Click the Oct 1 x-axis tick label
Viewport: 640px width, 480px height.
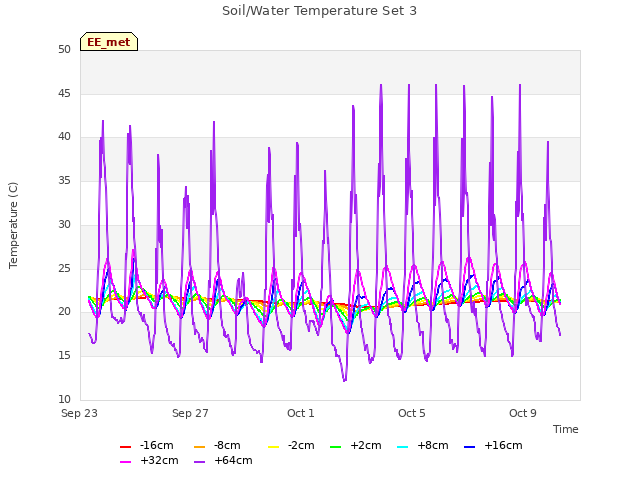pyautogui.click(x=301, y=413)
